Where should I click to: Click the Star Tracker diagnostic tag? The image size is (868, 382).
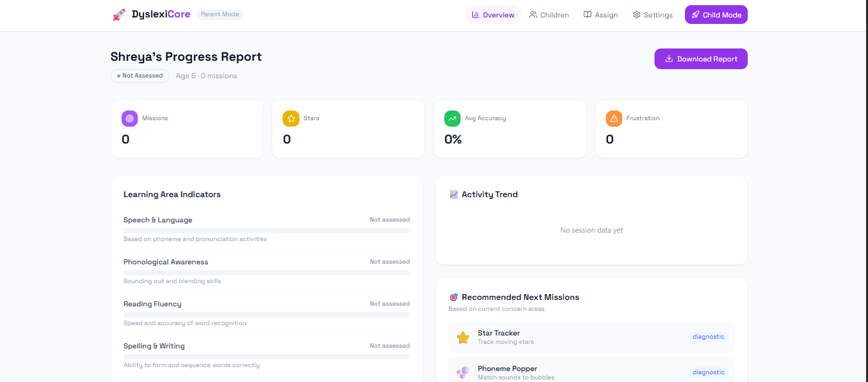tap(708, 337)
